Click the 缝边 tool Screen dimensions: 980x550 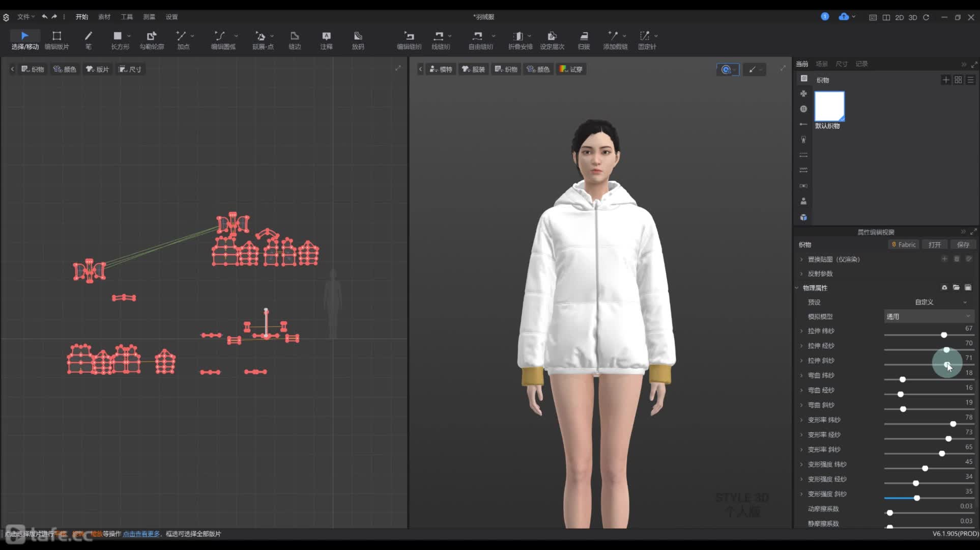click(295, 40)
